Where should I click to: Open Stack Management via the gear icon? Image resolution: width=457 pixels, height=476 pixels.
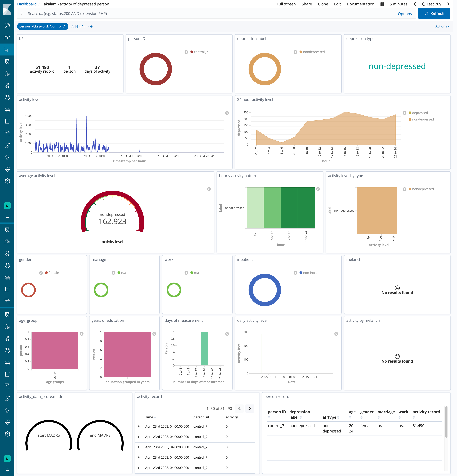[x=7, y=181]
